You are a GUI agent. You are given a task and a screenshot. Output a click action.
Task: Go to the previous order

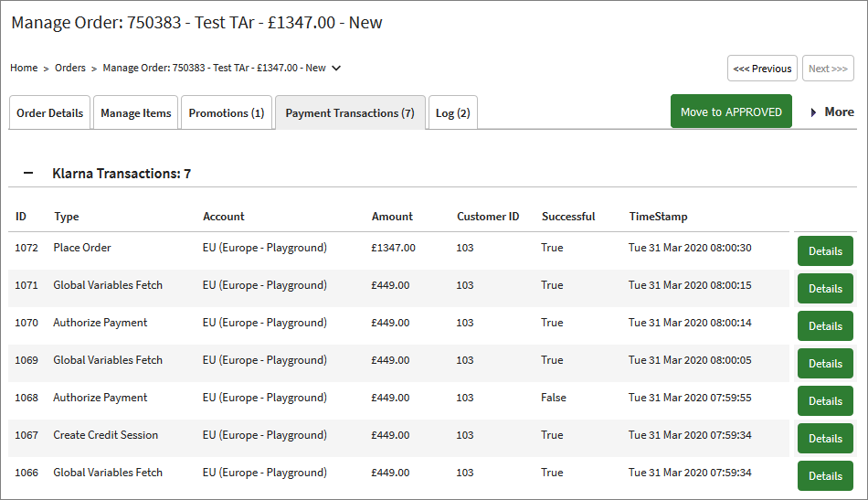[x=762, y=69]
